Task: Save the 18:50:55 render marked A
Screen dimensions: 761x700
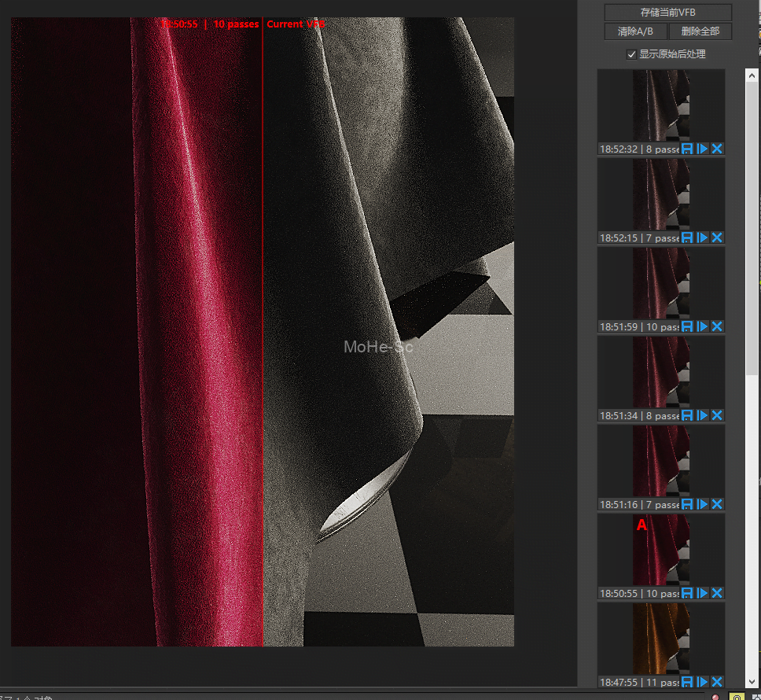Action: pyautogui.click(x=687, y=593)
